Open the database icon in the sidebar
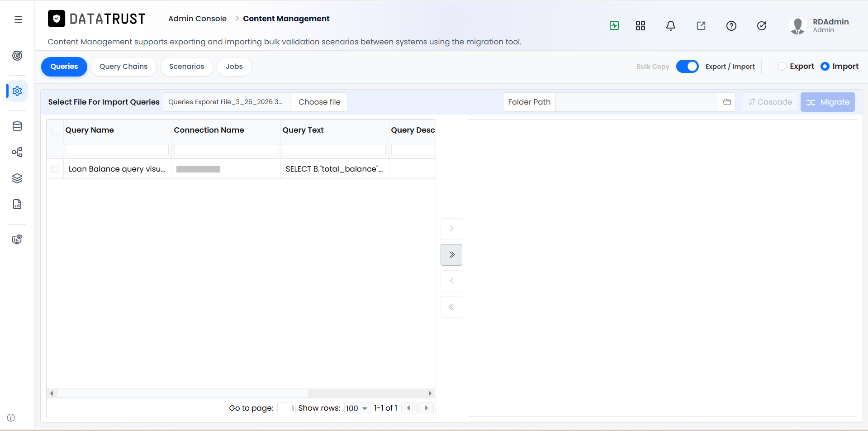Screen dimensions: 868x431 coord(17,126)
